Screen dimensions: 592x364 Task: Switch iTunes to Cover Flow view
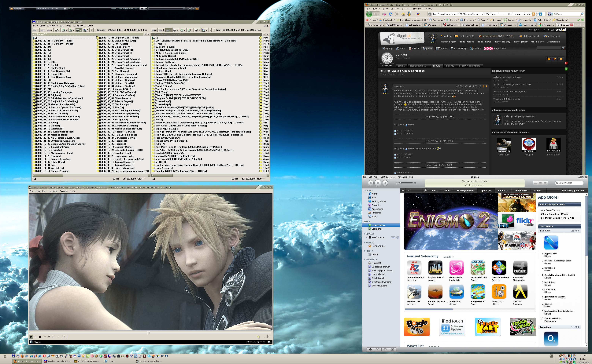(x=546, y=183)
